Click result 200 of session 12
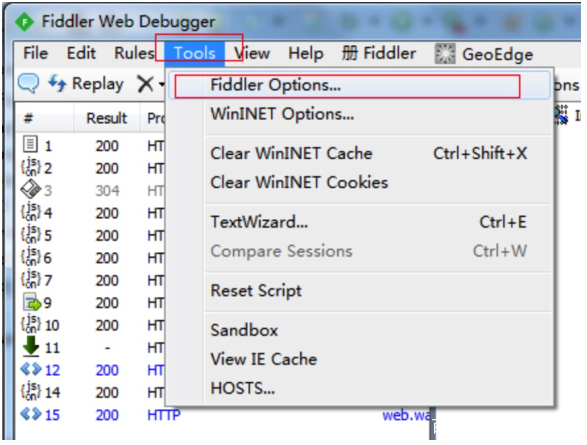Image resolution: width=587 pixels, height=445 pixels. click(x=107, y=370)
